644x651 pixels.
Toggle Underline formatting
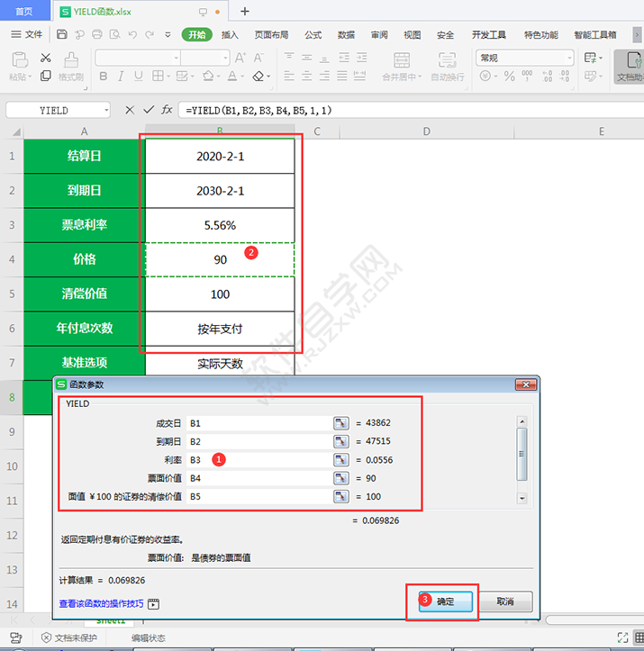139,77
